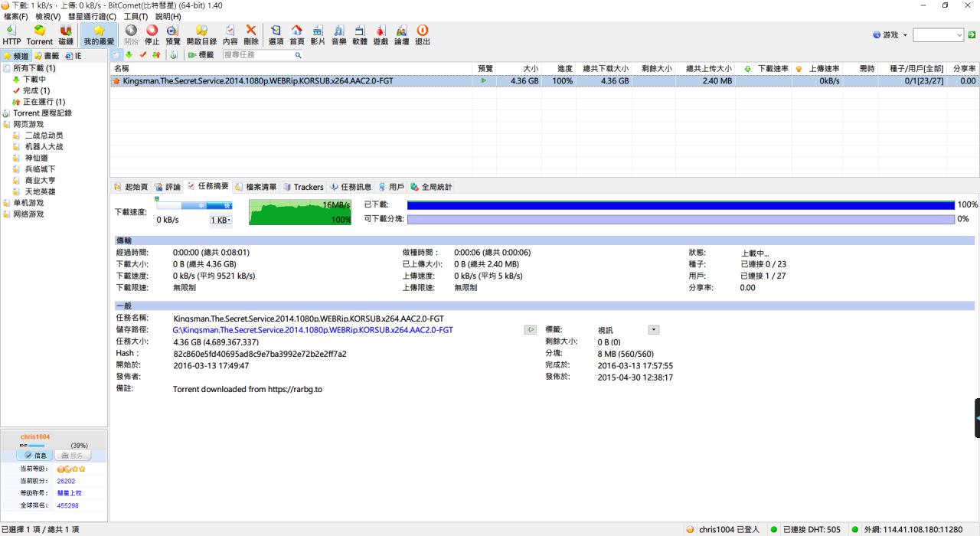Click the play button beside storage path
The width and height of the screenshot is (980, 536).
coord(530,329)
